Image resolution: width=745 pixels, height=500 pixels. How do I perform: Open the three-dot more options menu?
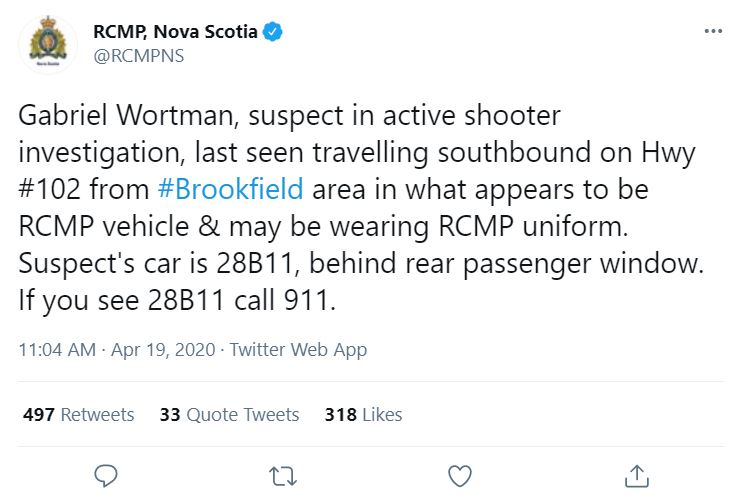(x=713, y=31)
